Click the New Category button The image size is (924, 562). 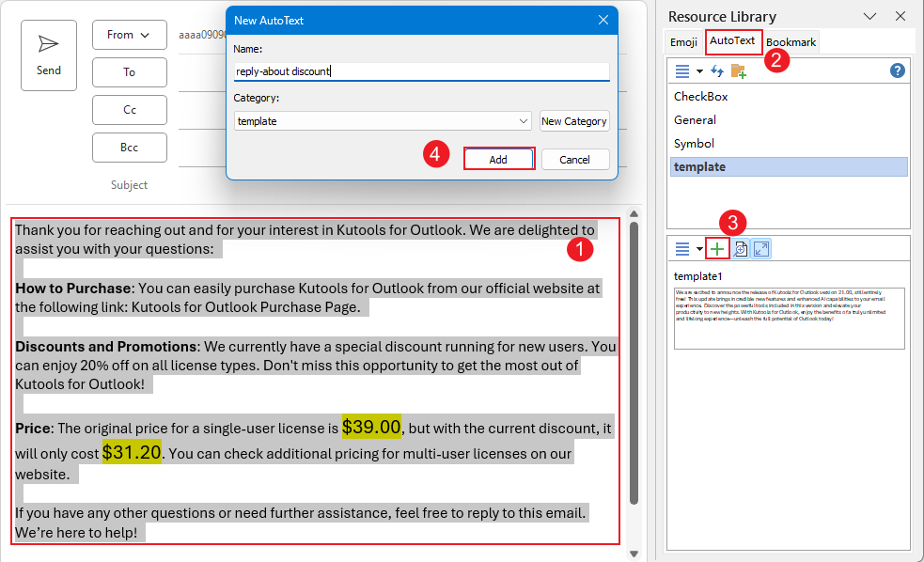pos(574,121)
